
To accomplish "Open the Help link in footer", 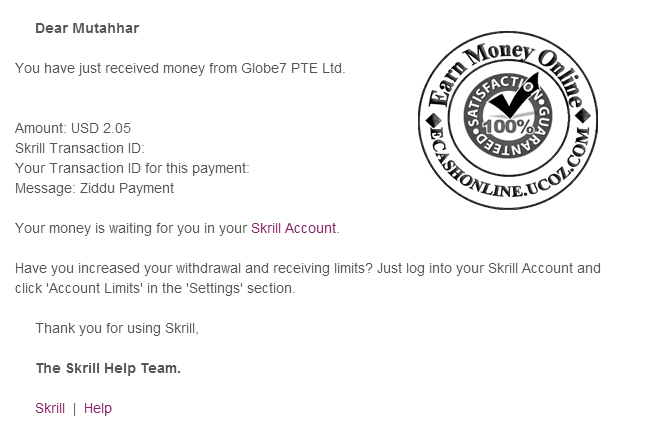I will tap(98, 408).
